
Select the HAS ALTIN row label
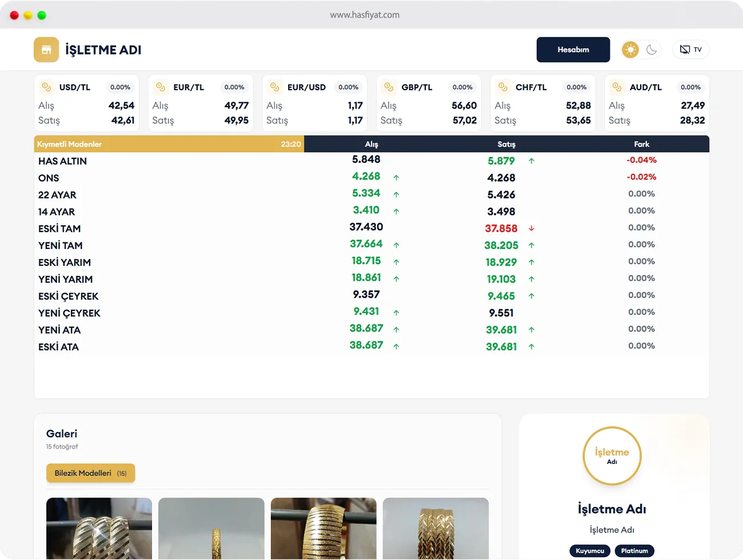pyautogui.click(x=63, y=161)
